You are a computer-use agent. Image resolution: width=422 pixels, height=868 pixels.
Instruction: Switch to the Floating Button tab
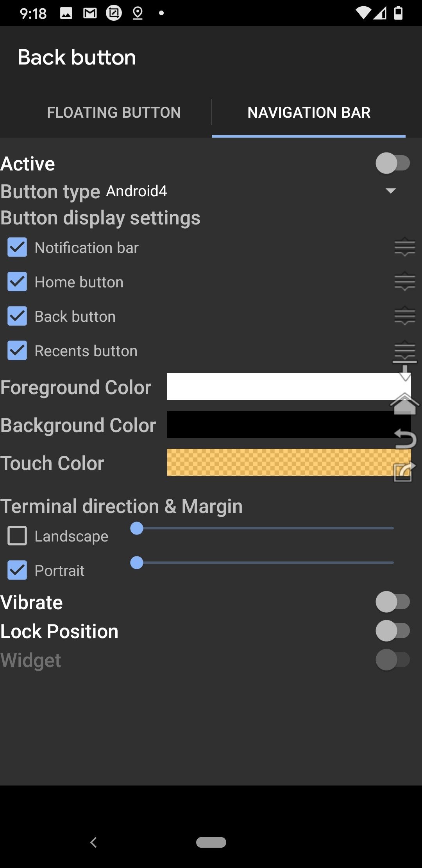(114, 112)
